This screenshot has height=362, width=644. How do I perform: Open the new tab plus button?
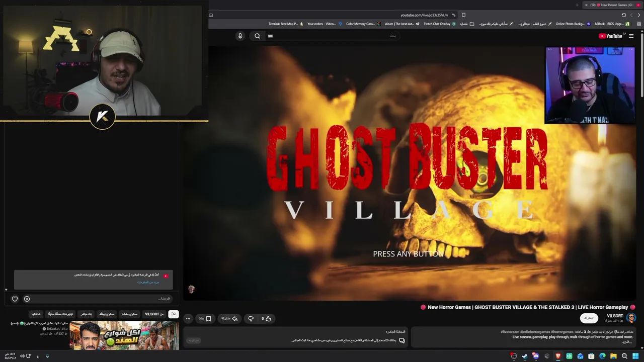[577, 5]
